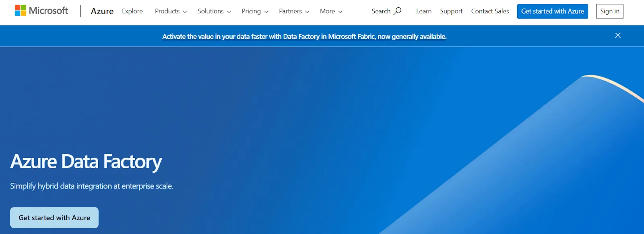Expand the Partners dropdown
This screenshot has height=234, width=644.
pos(294,11)
